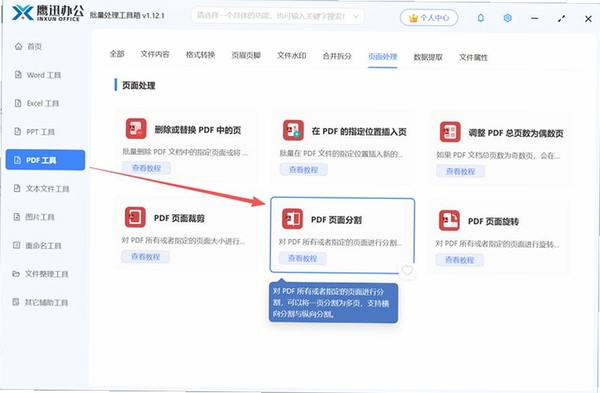Viewport: 600px width, 393px height.
Task: Click the 鹰迅办公 logo icon
Action: point(23,13)
